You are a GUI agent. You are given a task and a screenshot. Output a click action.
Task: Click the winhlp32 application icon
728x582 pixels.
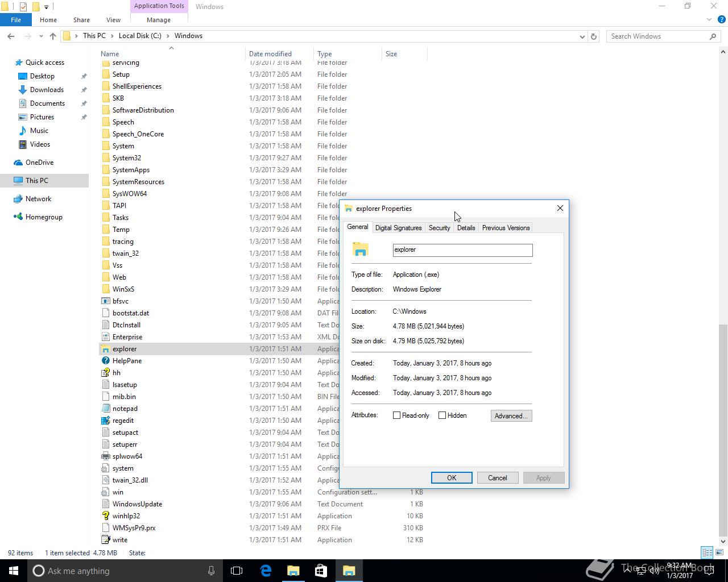[105, 516]
